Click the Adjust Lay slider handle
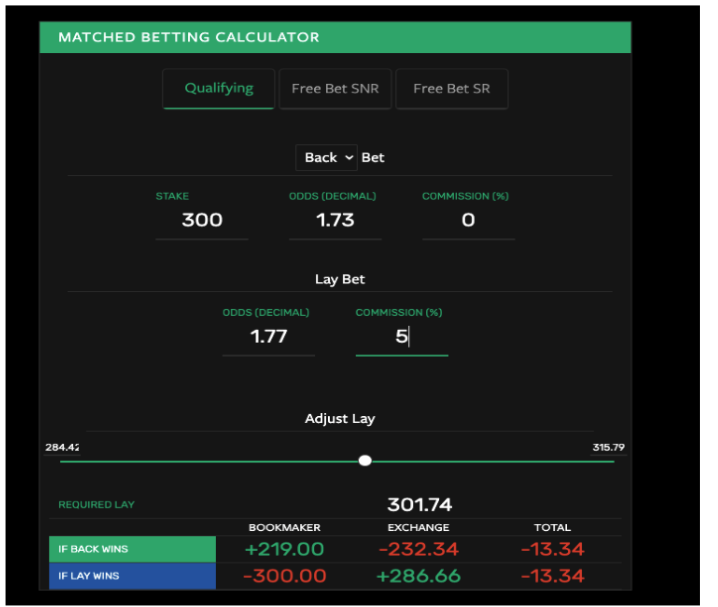718x607 pixels. pos(365,460)
